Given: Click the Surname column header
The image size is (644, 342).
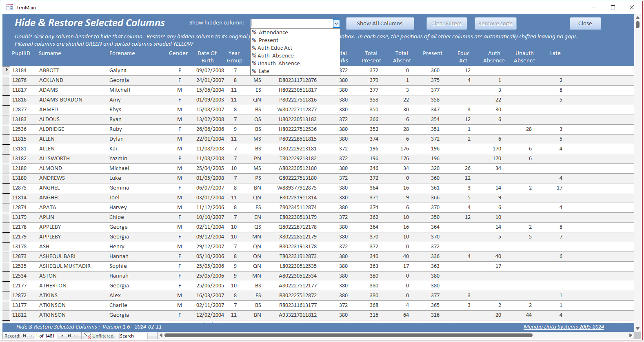Looking at the screenshot, I should (50, 53).
